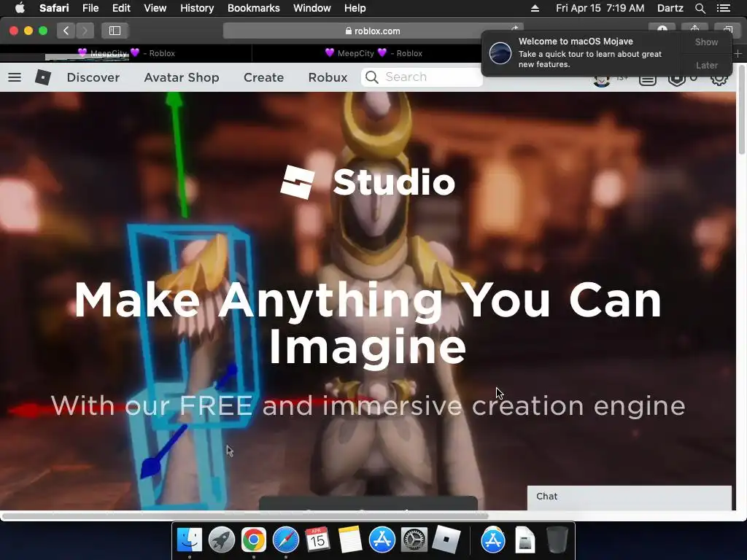747x560 pixels.
Task: Open the File menu
Action: point(90,8)
